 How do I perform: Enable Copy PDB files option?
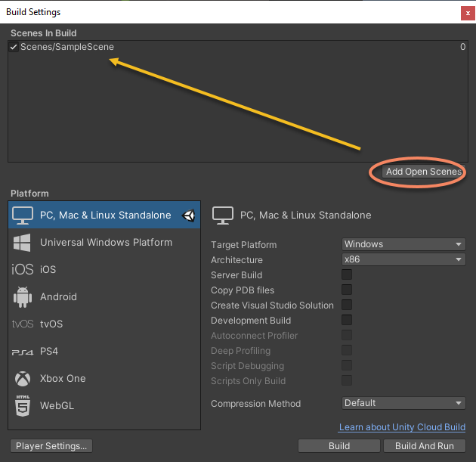click(347, 290)
